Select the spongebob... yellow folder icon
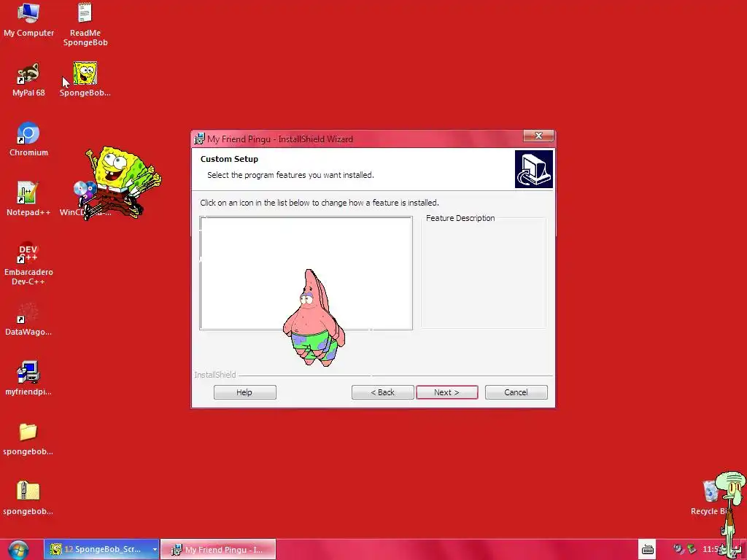This screenshot has height=560, width=747. [28, 438]
